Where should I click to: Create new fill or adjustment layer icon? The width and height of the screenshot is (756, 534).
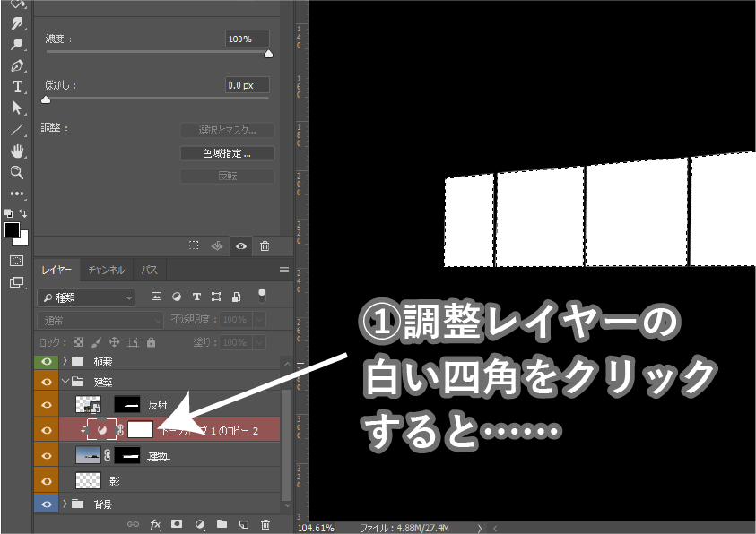[200, 524]
